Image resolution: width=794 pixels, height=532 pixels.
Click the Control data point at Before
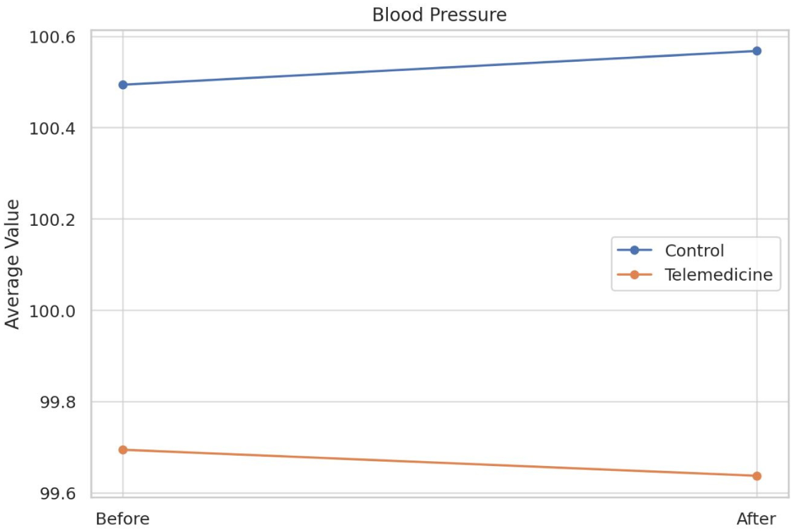[x=123, y=85]
